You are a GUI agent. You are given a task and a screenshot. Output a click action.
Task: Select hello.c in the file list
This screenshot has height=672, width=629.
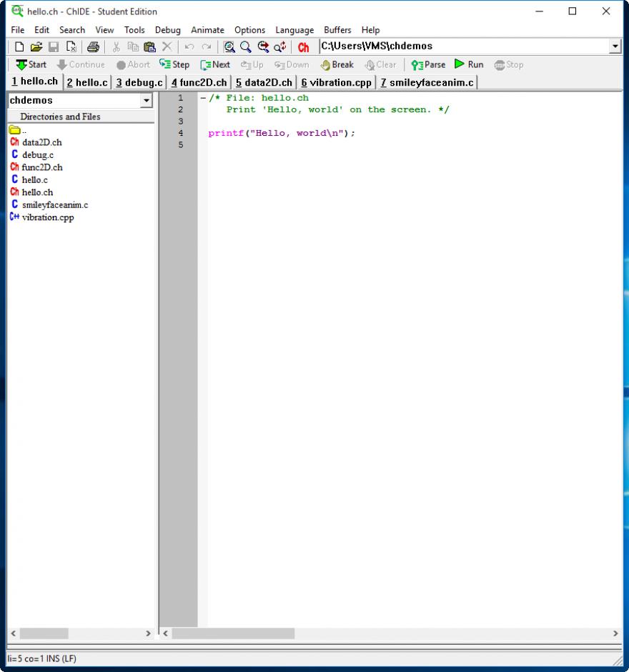click(29, 179)
